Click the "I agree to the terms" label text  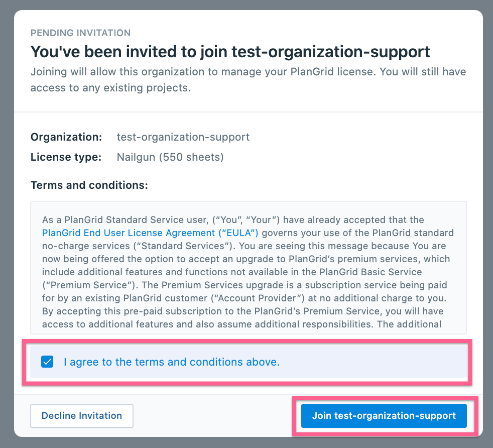[171, 362]
